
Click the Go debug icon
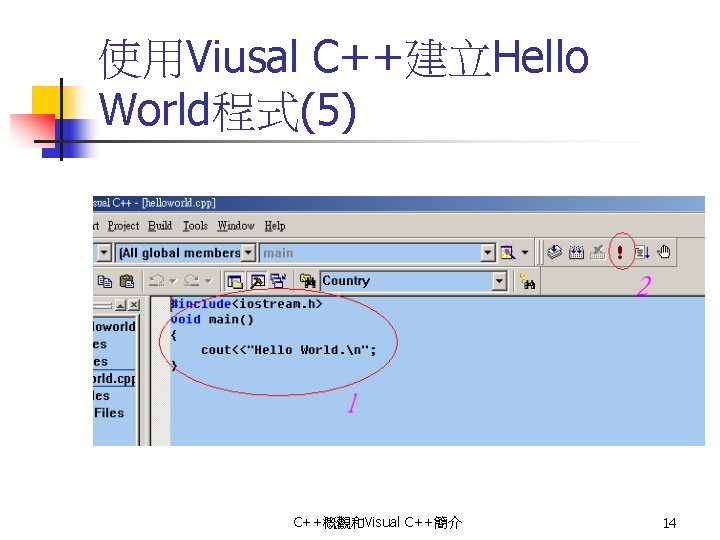642,252
